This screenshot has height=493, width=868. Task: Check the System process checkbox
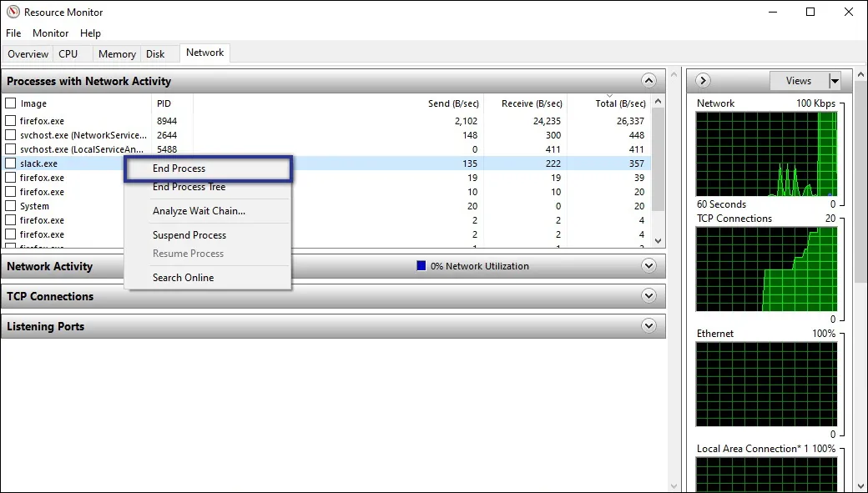click(x=12, y=205)
